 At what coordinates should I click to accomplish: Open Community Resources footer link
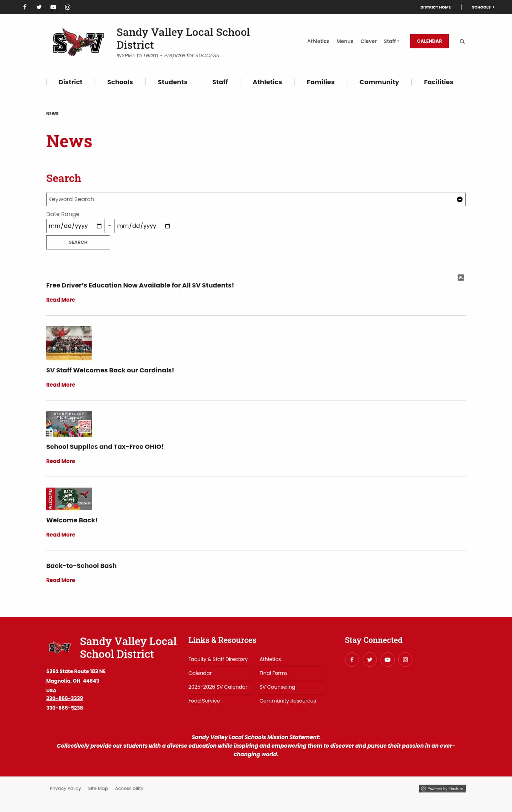pos(288,701)
